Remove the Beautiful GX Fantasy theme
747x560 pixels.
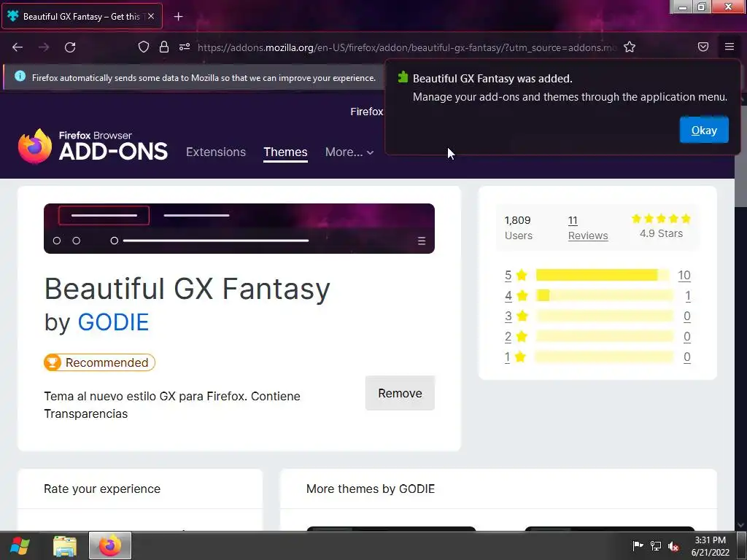click(400, 393)
